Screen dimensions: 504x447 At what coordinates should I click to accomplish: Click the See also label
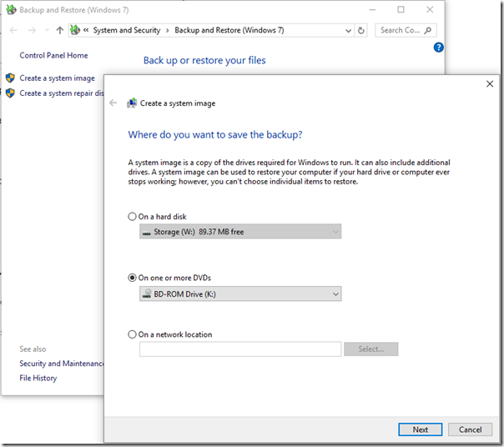tap(33, 349)
